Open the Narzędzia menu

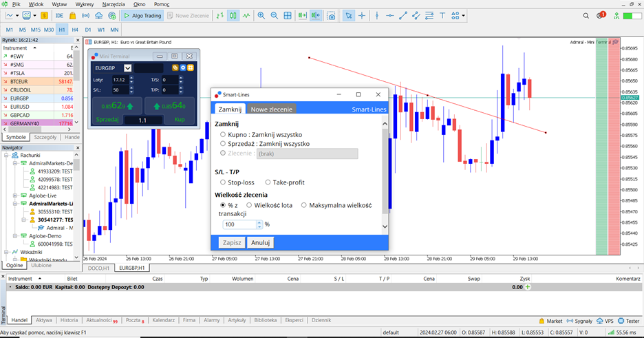click(x=114, y=4)
